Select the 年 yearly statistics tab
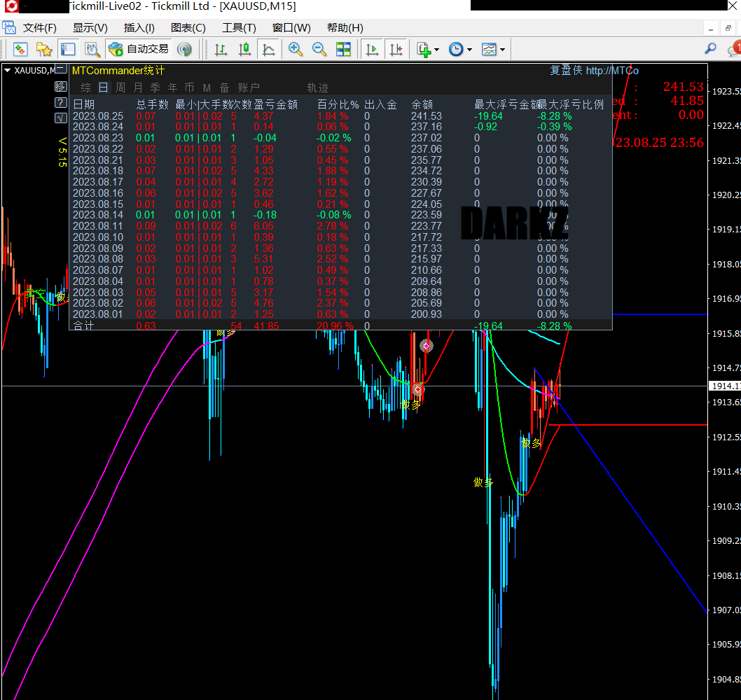This screenshot has width=741, height=700. (172, 87)
